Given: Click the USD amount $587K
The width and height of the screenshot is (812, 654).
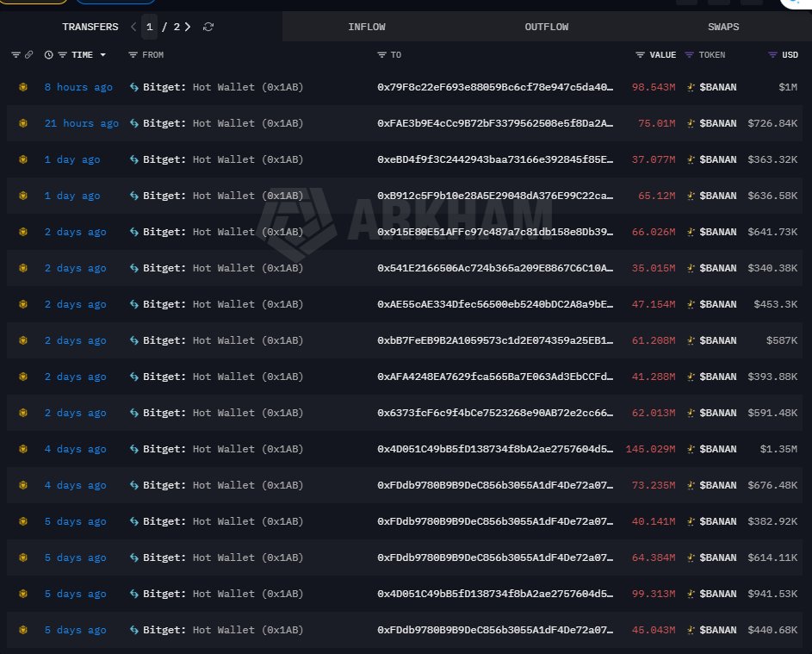Looking at the screenshot, I should pos(782,340).
